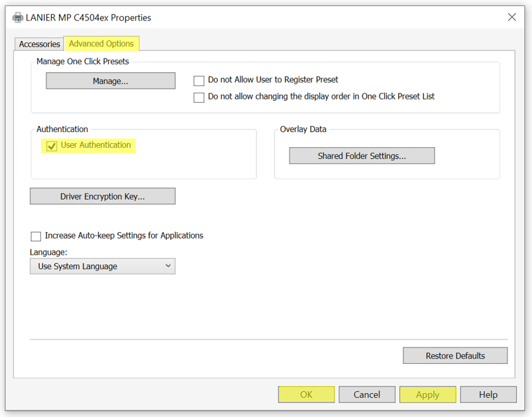Click the printer icon in title bar
Screen dimensions: 532x417
(x=18, y=17)
